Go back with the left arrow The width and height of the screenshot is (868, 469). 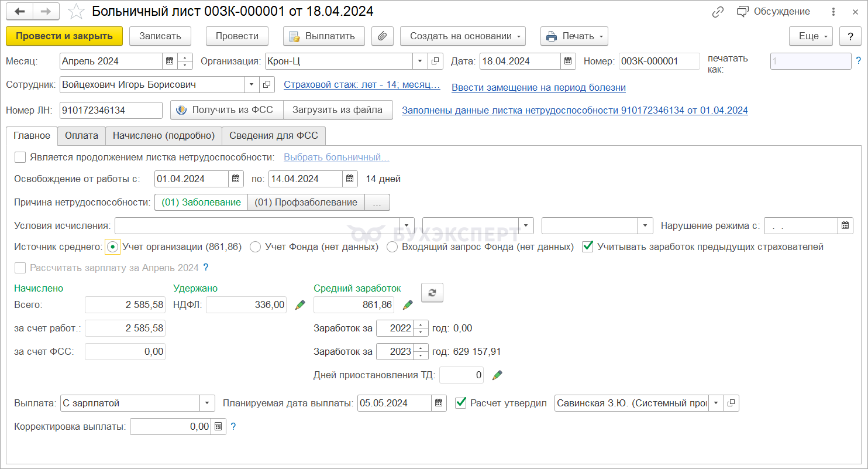click(19, 12)
